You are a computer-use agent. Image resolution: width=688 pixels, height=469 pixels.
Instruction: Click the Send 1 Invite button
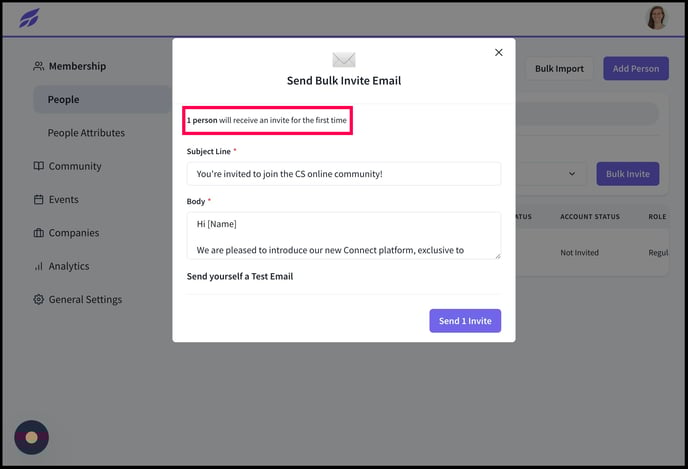[465, 321]
